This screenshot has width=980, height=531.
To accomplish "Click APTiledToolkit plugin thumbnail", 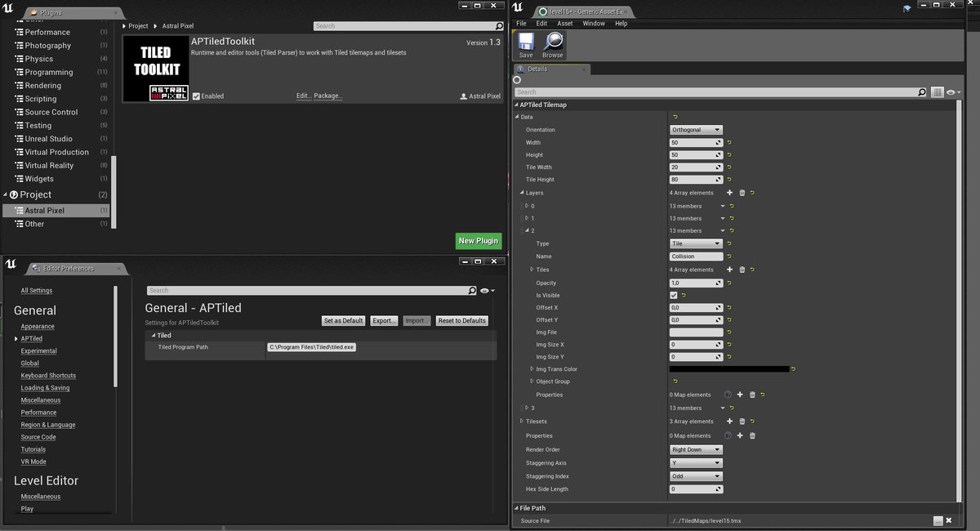I will point(156,69).
